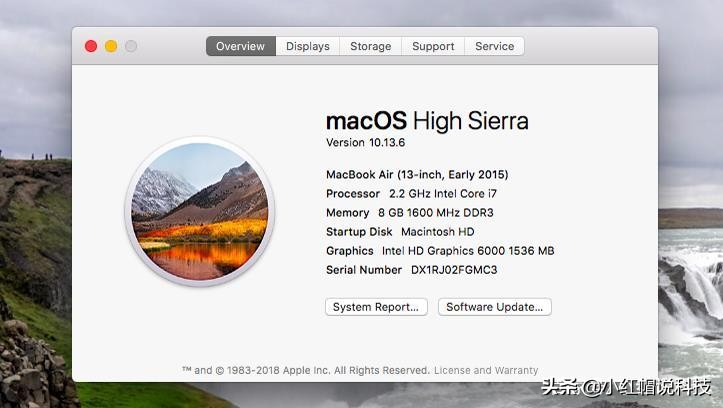Viewport: 723px width, 408px height.
Task: Click the System Report... button
Action: tap(376, 307)
